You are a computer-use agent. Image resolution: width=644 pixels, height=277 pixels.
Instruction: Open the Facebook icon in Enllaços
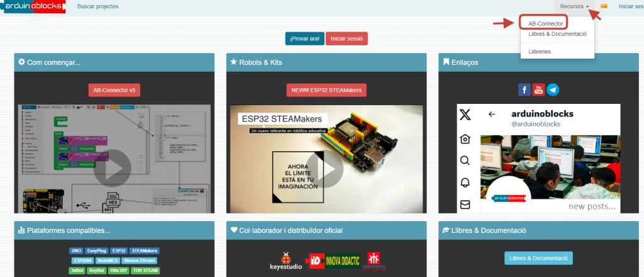[524, 89]
